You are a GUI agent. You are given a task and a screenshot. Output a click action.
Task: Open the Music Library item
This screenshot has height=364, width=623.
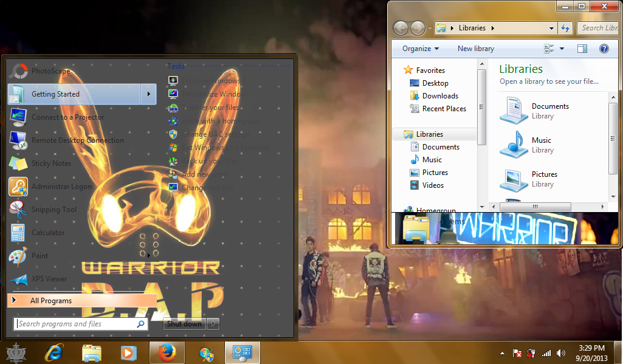click(x=526, y=145)
